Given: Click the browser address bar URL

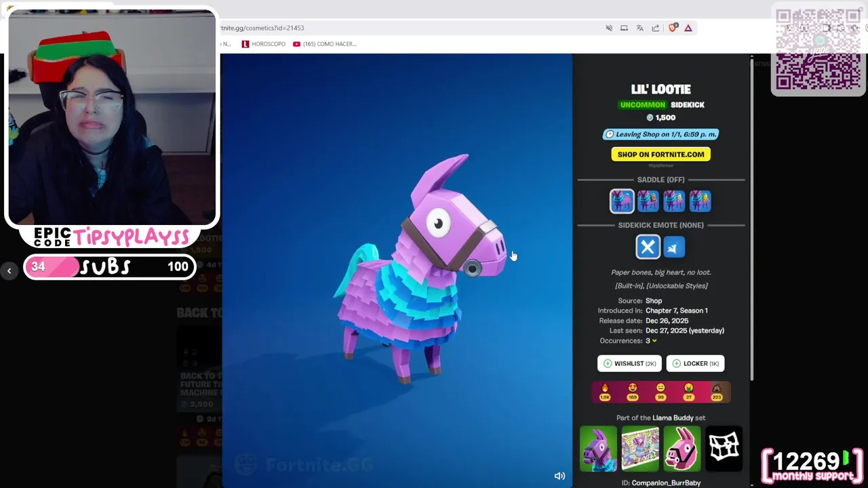Looking at the screenshot, I should click(x=263, y=28).
